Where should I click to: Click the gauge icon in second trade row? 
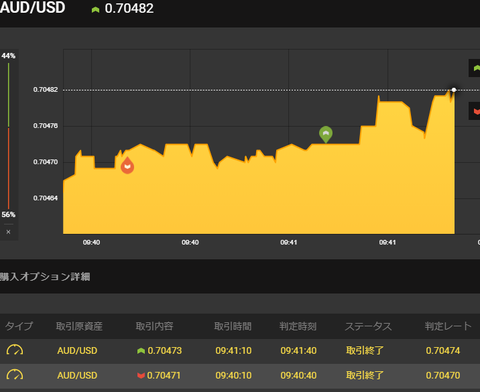pos(15,375)
